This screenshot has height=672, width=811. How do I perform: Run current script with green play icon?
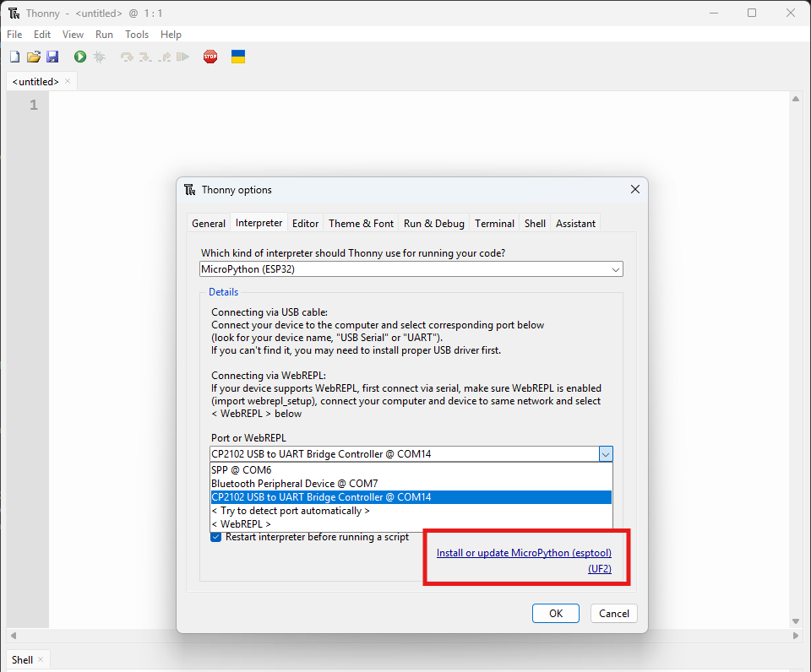80,57
